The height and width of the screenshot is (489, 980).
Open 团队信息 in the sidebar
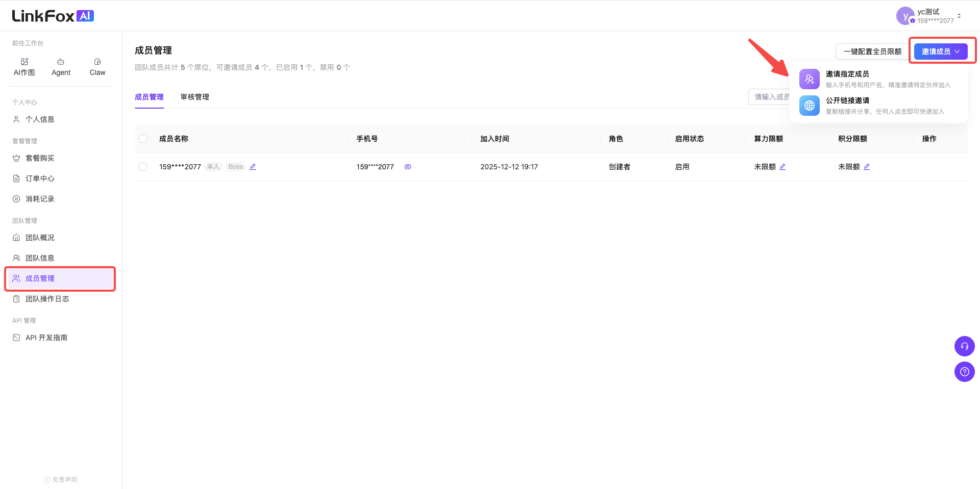pyautogui.click(x=60, y=258)
